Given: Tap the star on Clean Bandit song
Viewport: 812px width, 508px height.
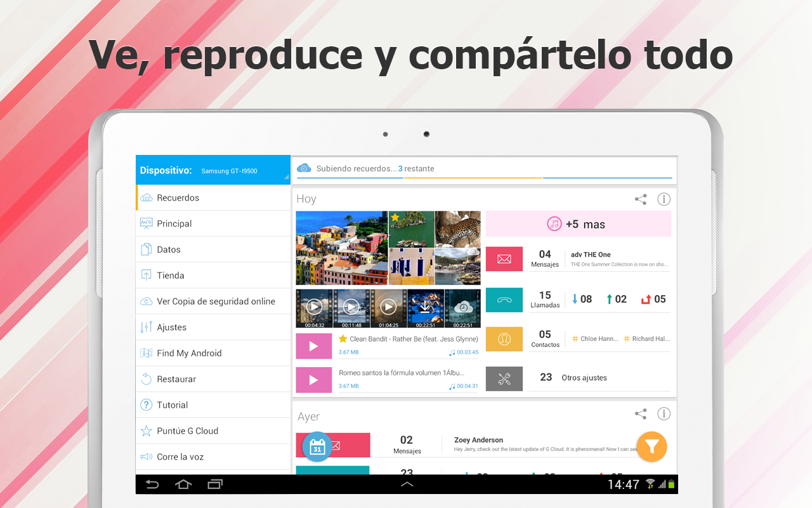Looking at the screenshot, I should [343, 338].
